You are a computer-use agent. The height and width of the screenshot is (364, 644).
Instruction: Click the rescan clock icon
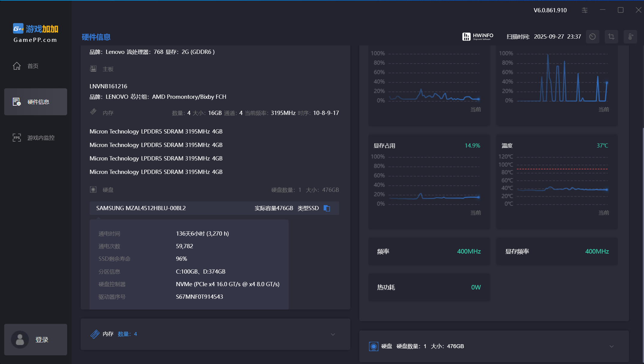pos(592,37)
